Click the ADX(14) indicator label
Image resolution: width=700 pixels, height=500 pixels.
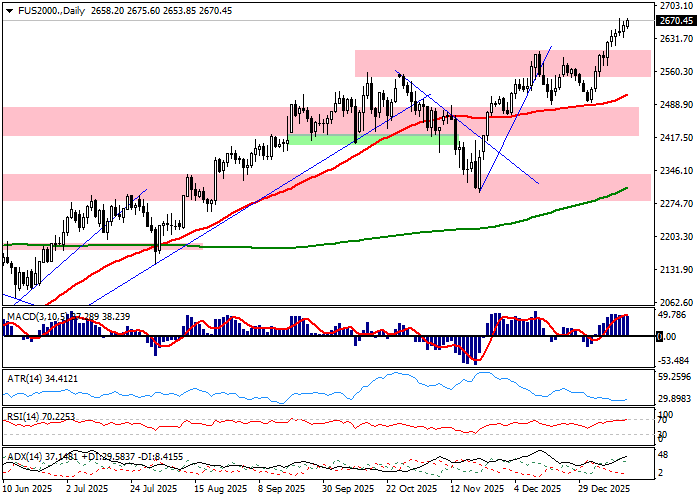pos(22,456)
